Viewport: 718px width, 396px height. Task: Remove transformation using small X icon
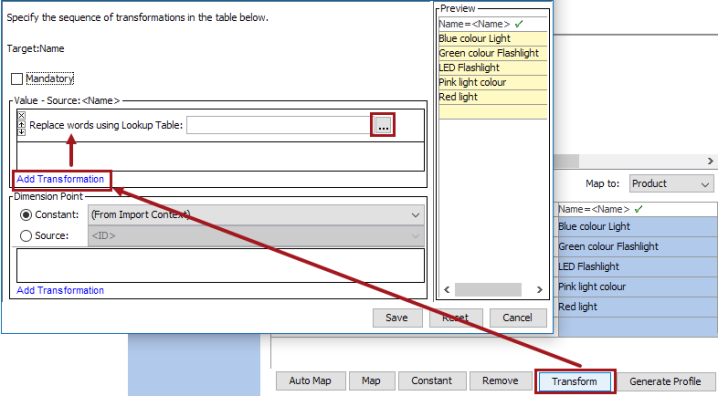(x=22, y=115)
